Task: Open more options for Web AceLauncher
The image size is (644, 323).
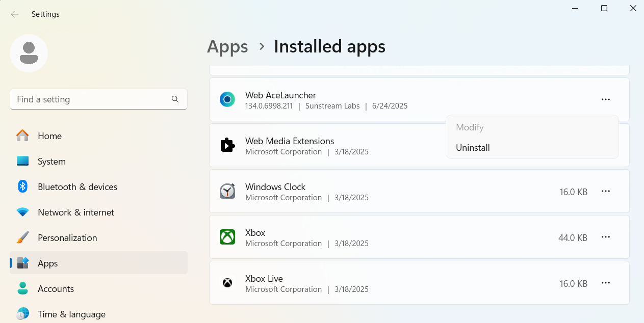Action: click(605, 99)
